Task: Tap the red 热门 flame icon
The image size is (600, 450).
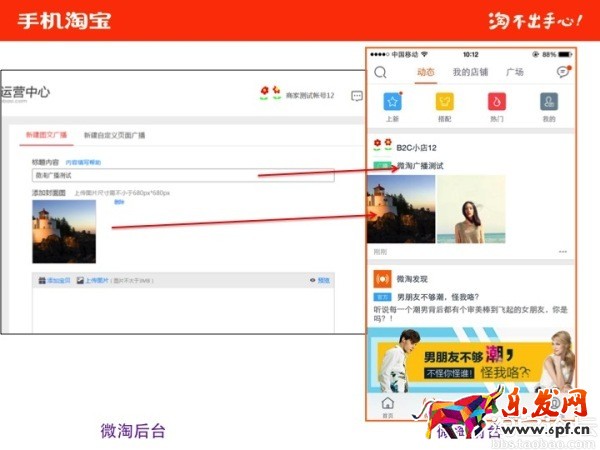Action: (x=497, y=102)
